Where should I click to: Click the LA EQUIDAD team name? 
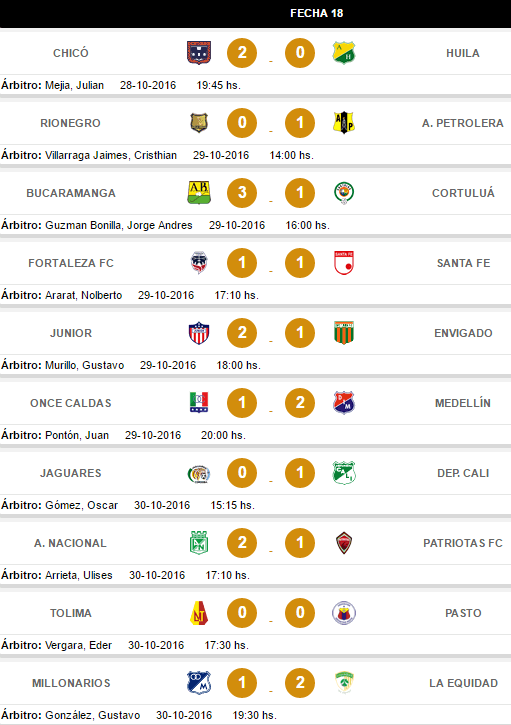click(x=463, y=683)
